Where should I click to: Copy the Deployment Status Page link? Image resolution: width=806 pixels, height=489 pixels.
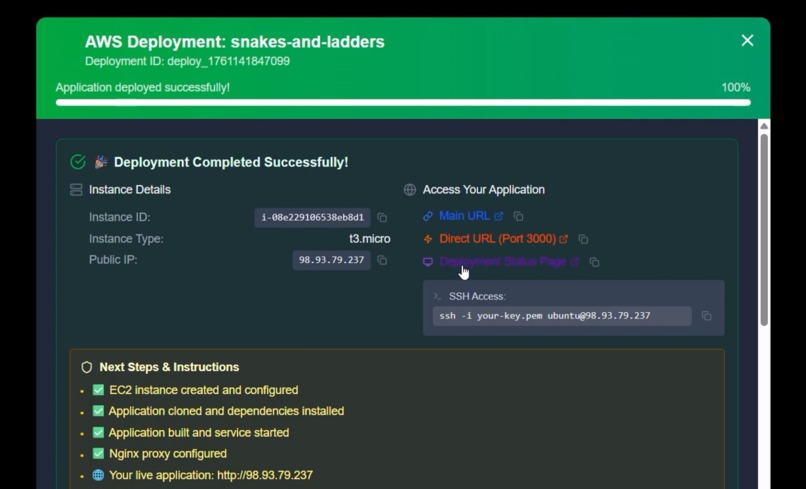pyautogui.click(x=595, y=262)
